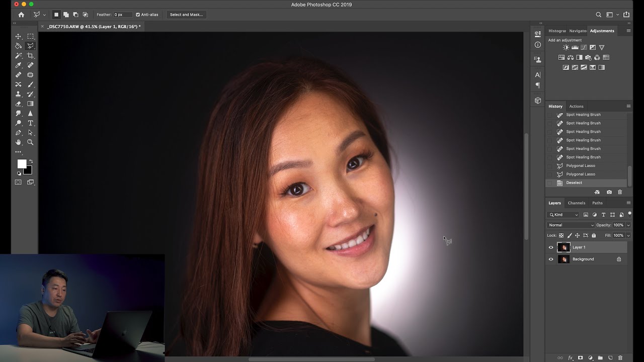Switch to the Paths tab

597,203
